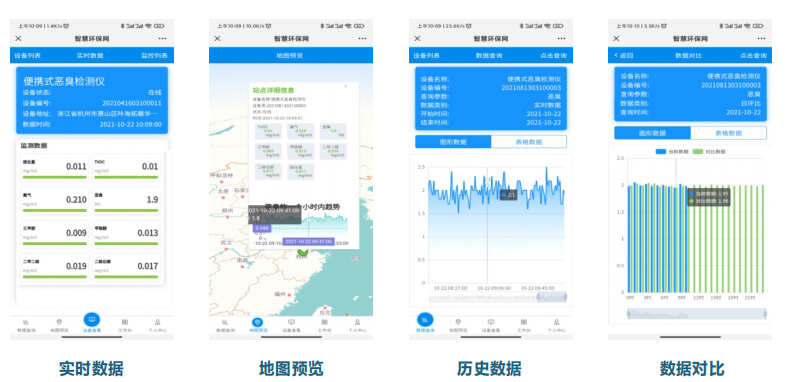Click 点击查询 in history data header
Image resolution: width=805 pixels, height=382 pixels.
[553, 55]
